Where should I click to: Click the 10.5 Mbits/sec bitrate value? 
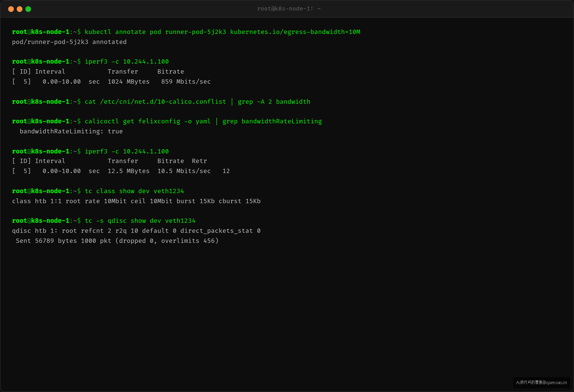point(184,171)
